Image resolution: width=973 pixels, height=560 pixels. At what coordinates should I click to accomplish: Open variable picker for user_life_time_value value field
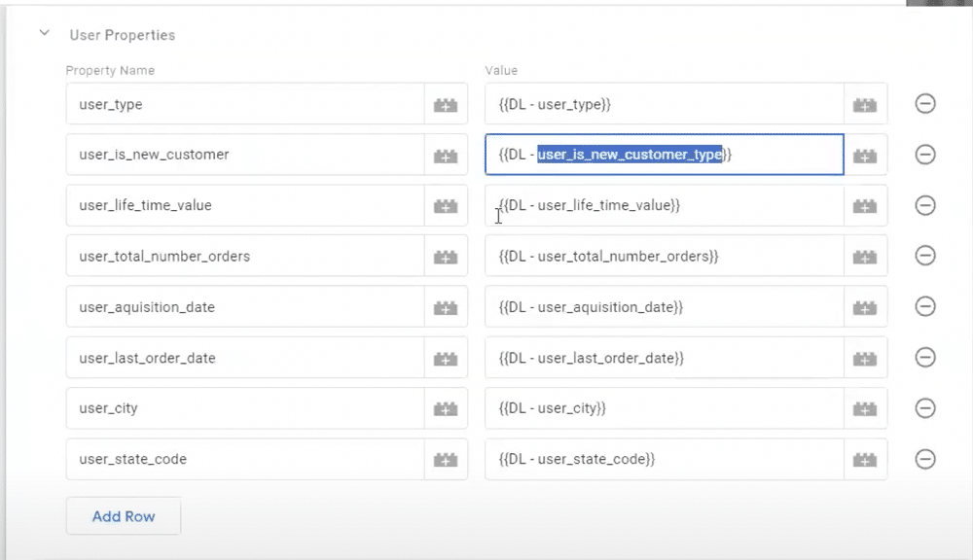click(864, 205)
